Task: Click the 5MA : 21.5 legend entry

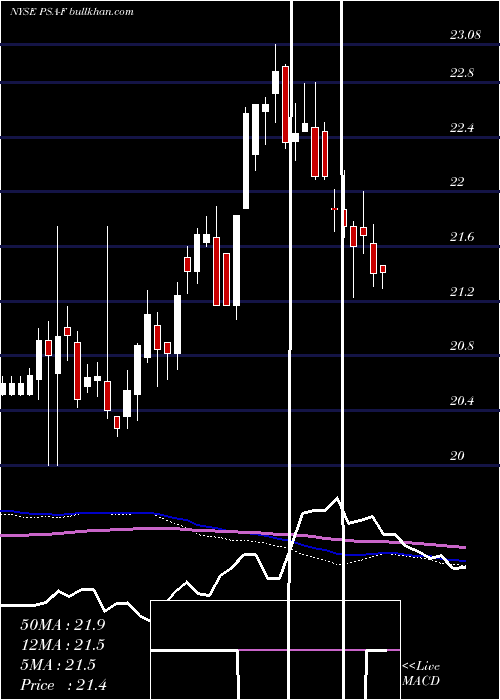Action: 58,665
